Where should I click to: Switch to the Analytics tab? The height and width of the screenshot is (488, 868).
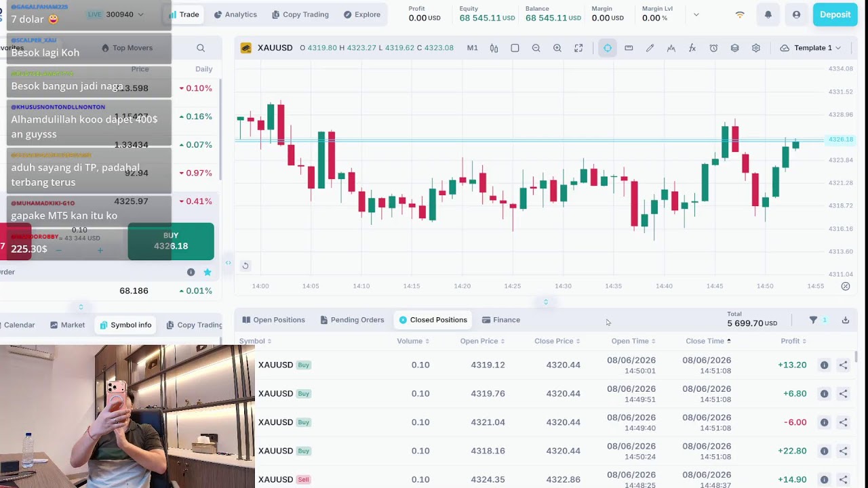coord(235,14)
